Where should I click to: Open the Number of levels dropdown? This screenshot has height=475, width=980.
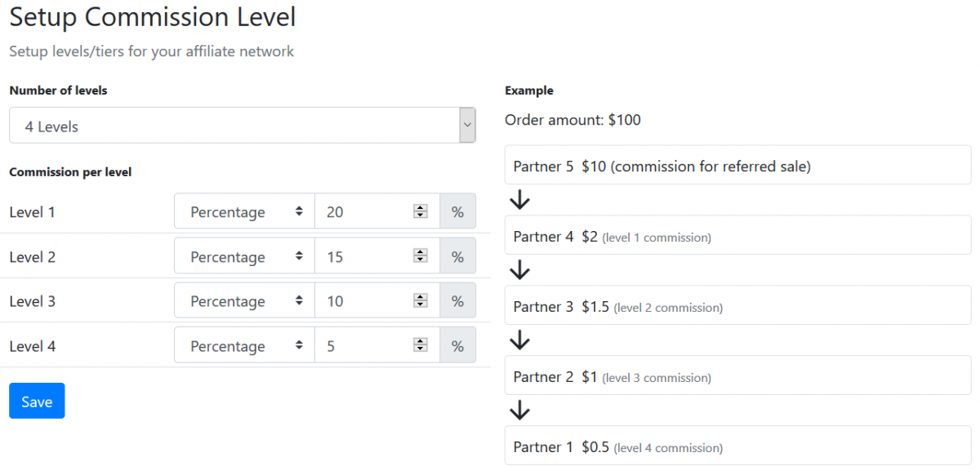point(243,125)
